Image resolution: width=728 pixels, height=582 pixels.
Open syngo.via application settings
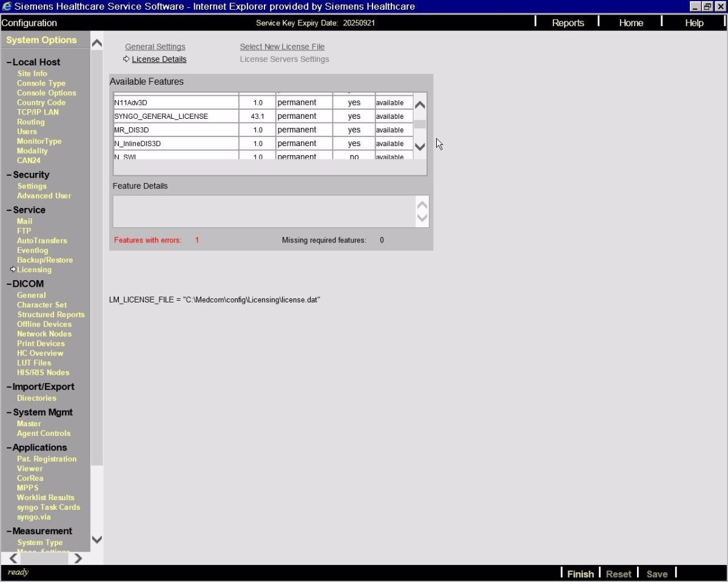coord(34,517)
